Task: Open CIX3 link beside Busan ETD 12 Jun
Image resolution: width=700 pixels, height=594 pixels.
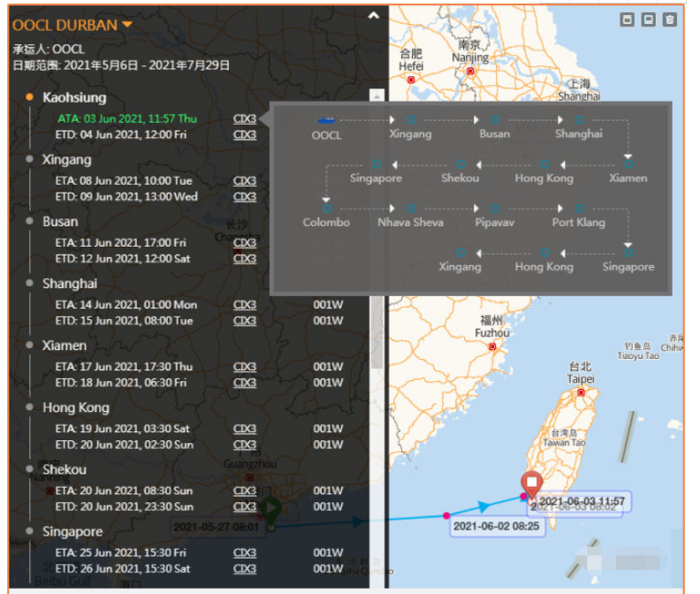Action: tap(245, 259)
